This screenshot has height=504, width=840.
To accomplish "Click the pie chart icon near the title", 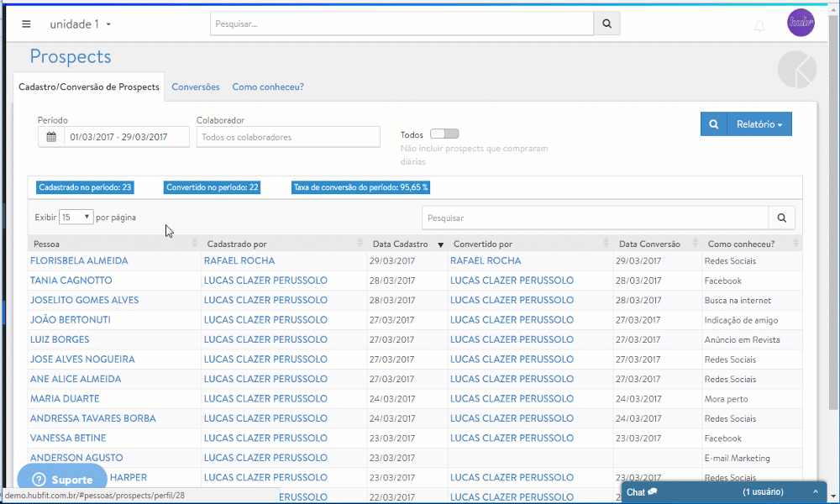I will click(x=796, y=70).
